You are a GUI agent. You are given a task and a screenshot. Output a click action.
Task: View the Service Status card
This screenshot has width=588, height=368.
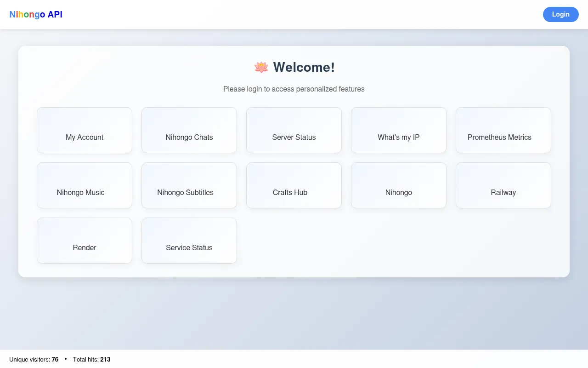189,241
